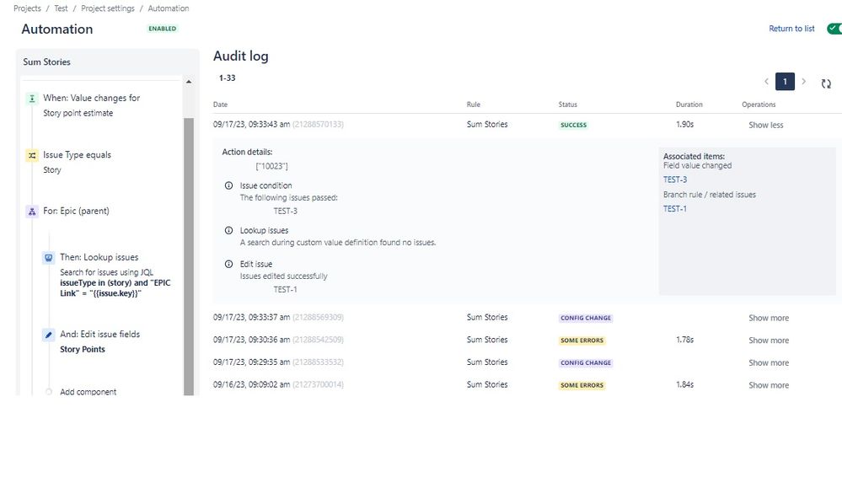Click the info icon next to Edit issue

pos(228,264)
